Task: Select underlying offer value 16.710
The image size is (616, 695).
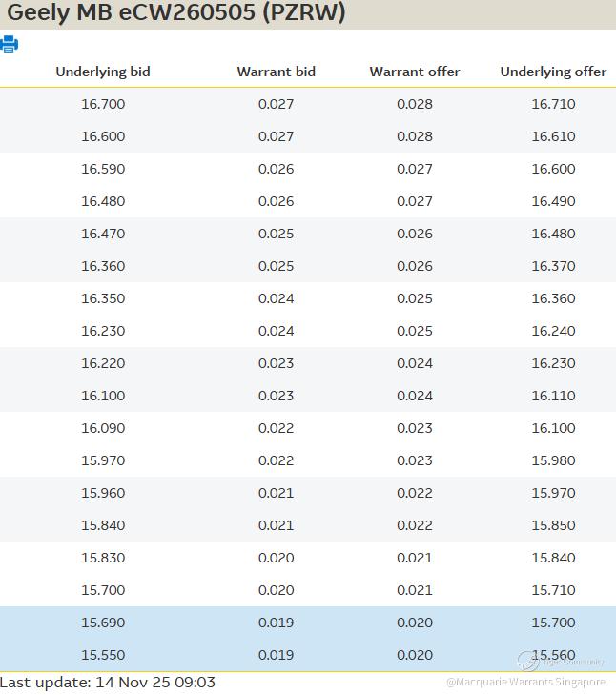Action: point(553,104)
